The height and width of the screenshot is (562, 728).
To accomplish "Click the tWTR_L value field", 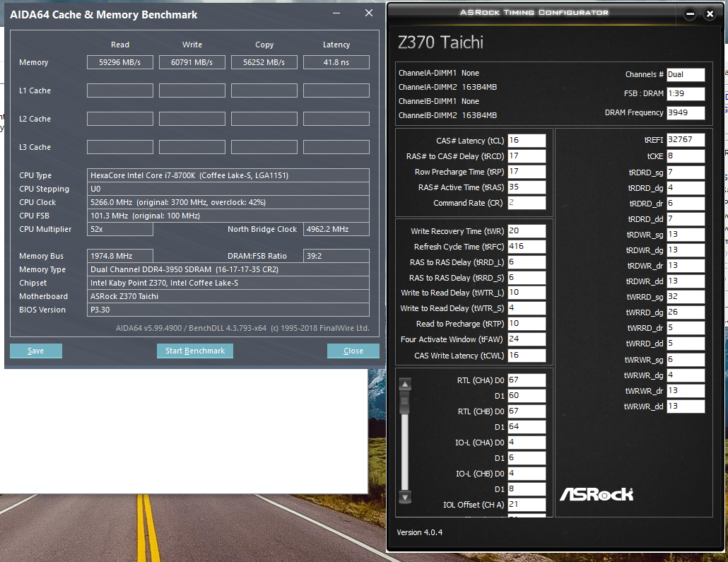I will tap(527, 293).
